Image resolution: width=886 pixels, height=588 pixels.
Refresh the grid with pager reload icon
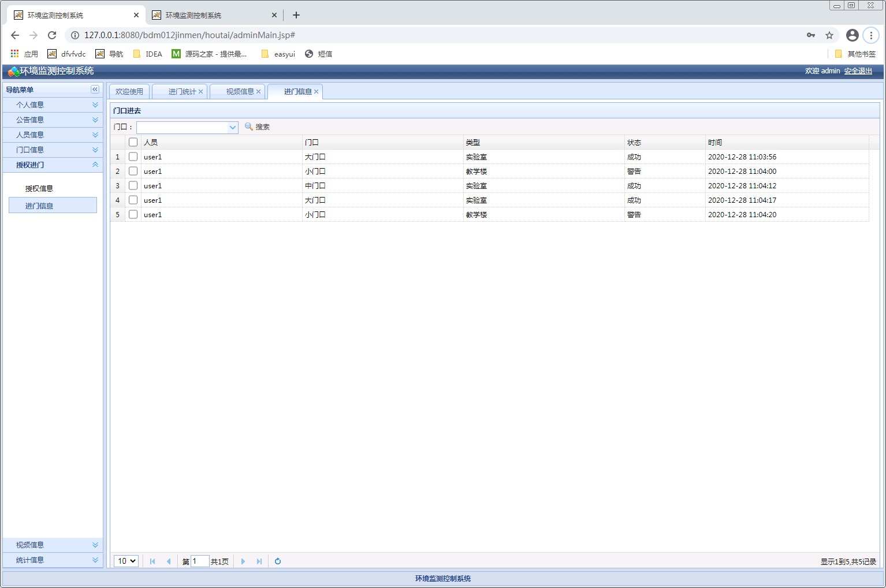pos(278,561)
